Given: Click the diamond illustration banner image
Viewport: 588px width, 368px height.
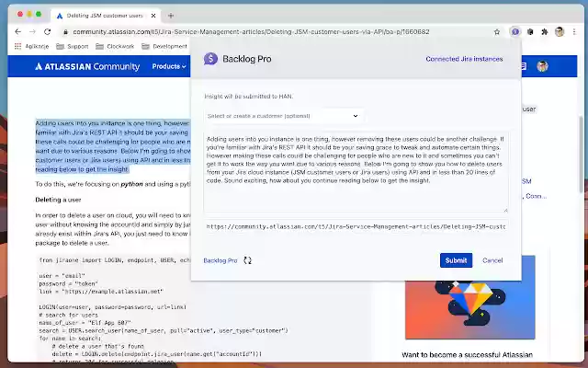Looking at the screenshot, I should (x=469, y=297).
